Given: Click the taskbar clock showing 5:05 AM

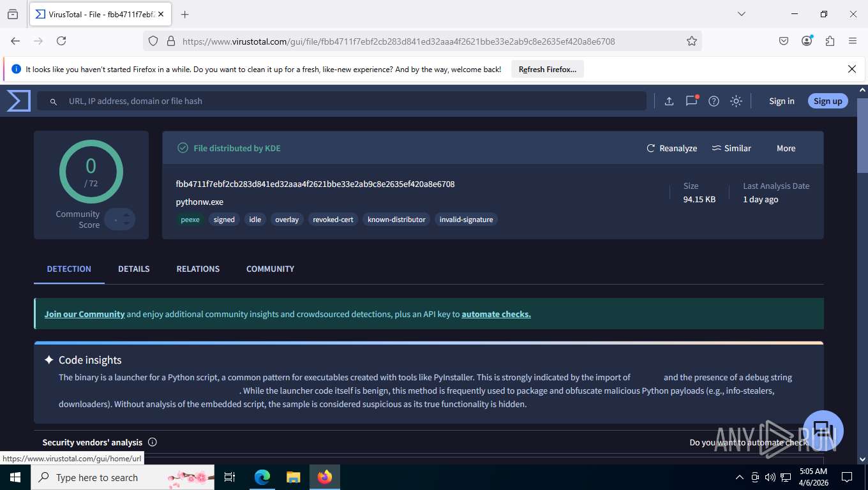Looking at the screenshot, I should point(813,477).
